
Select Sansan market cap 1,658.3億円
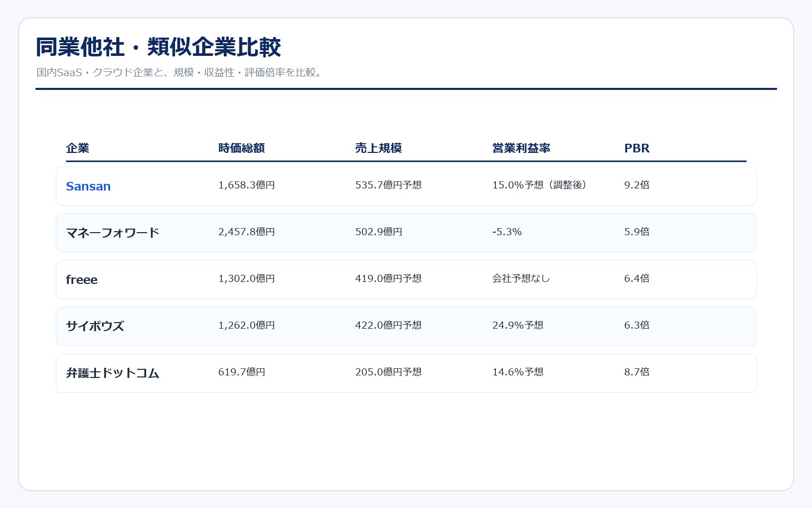coord(247,185)
